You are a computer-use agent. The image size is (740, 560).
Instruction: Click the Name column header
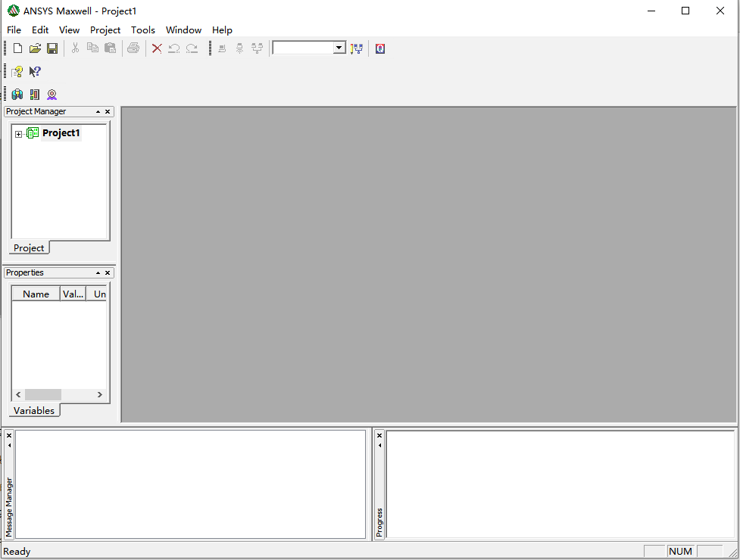click(36, 294)
